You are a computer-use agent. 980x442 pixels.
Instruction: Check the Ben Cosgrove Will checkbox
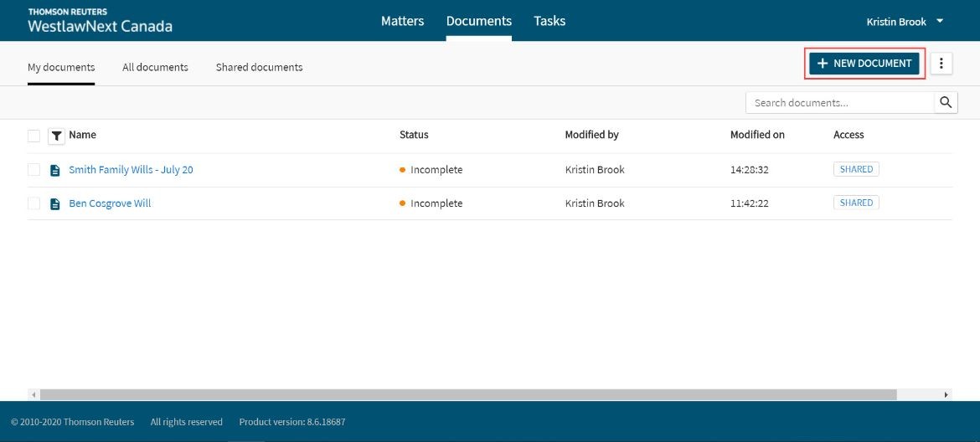tap(34, 203)
